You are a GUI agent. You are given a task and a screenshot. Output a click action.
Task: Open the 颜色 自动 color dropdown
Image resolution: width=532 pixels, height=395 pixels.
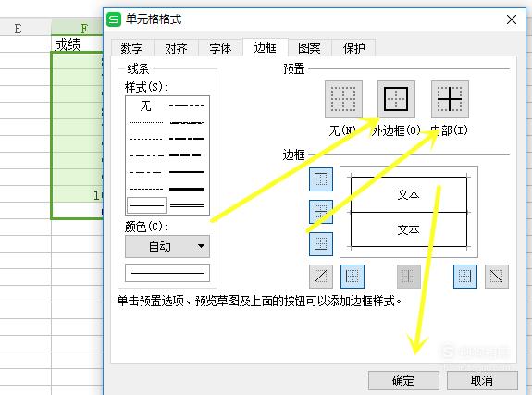click(167, 246)
